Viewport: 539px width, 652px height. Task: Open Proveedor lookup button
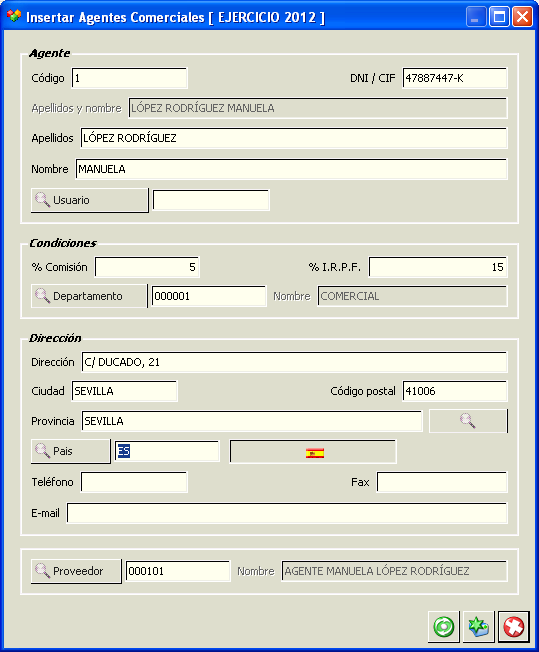tap(76, 571)
